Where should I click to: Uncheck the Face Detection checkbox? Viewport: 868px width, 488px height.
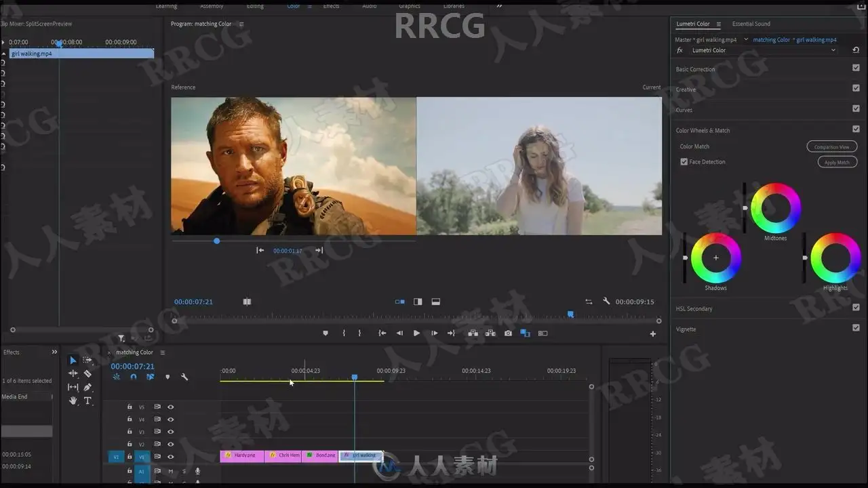click(684, 162)
